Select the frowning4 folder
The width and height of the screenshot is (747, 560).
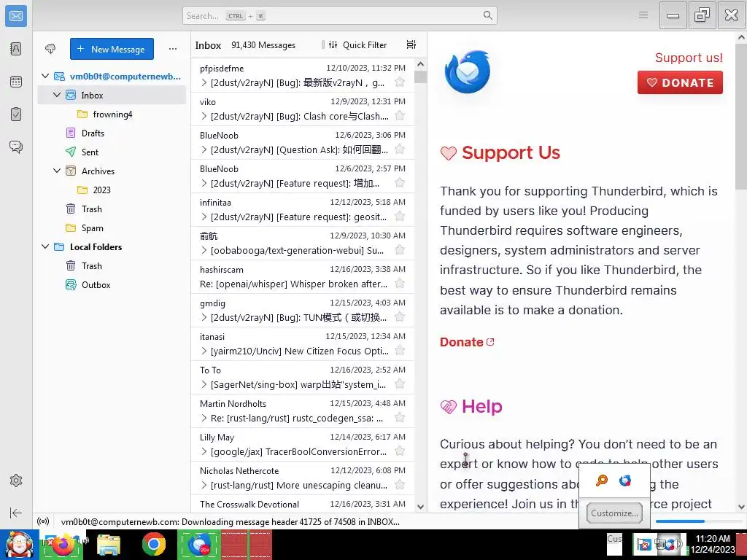coord(112,114)
